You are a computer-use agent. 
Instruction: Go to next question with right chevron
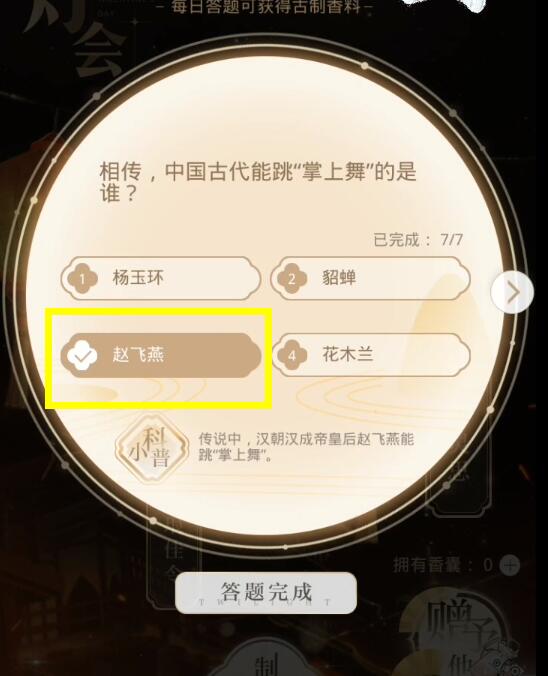512,292
